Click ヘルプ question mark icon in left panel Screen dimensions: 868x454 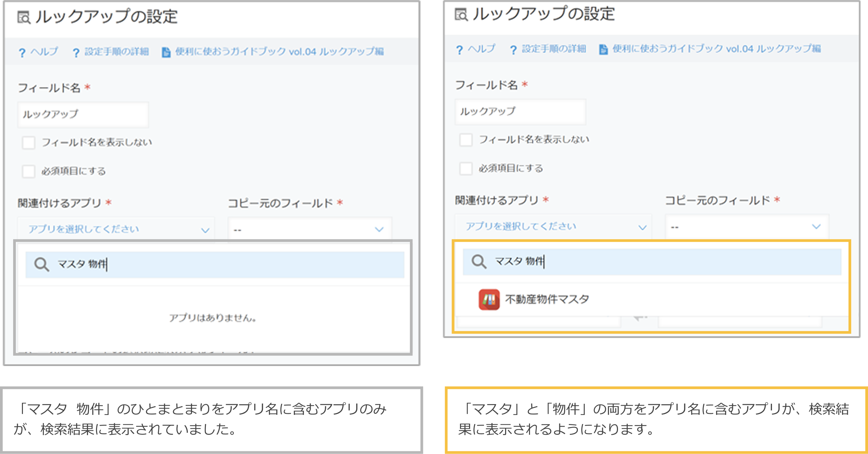pos(22,53)
